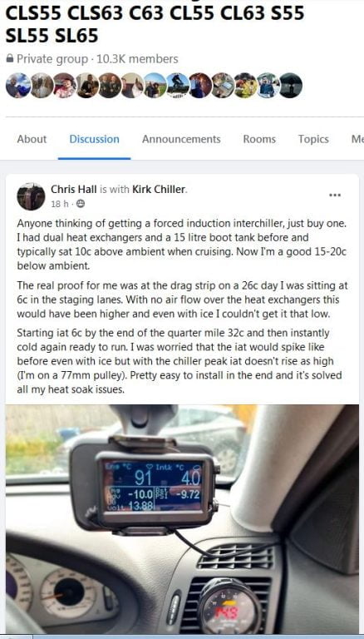Click the lock icon next to Private group

click(10, 59)
